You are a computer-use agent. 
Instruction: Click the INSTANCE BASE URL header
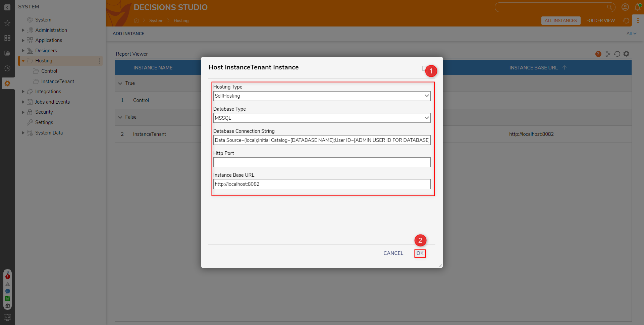[x=533, y=68]
